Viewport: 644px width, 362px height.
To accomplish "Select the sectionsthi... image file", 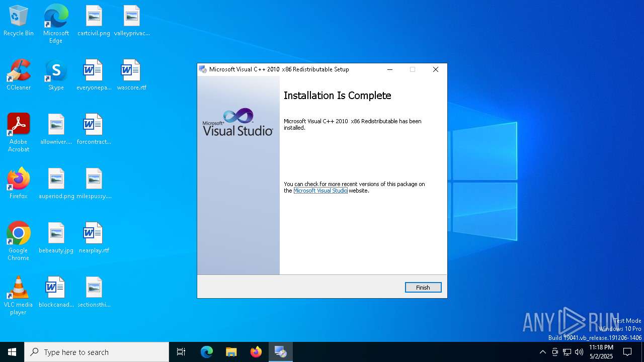I will pos(94,293).
